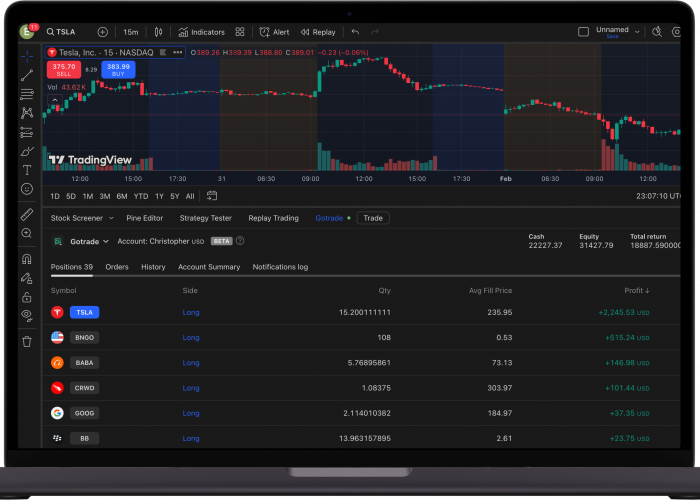Toggle hide all drawings eye icon

27,316
